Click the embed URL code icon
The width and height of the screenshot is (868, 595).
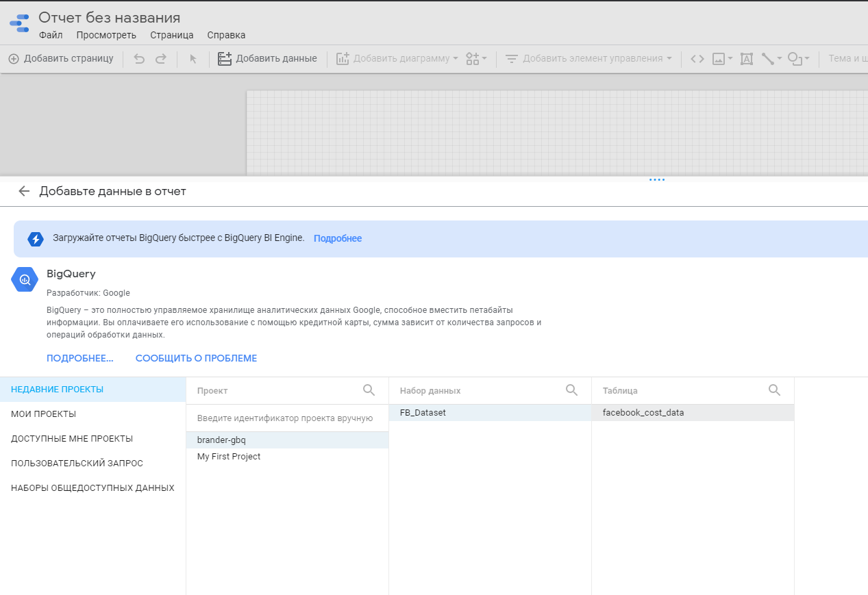pyautogui.click(x=697, y=59)
